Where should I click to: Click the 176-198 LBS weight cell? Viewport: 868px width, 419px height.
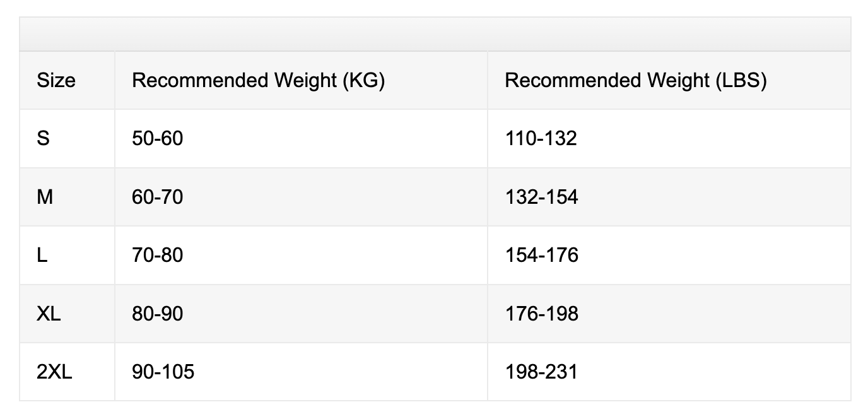pyautogui.click(x=541, y=314)
